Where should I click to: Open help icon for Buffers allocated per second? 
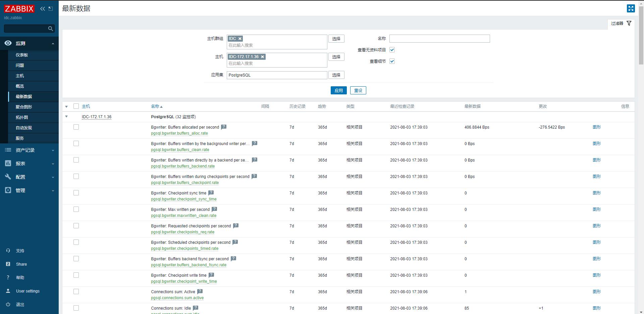[224, 127]
